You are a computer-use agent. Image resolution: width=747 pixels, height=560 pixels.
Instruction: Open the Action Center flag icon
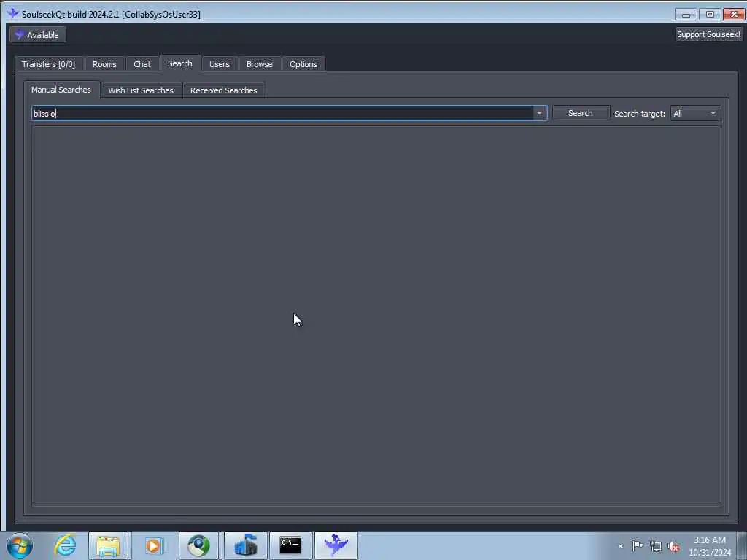[x=638, y=546]
